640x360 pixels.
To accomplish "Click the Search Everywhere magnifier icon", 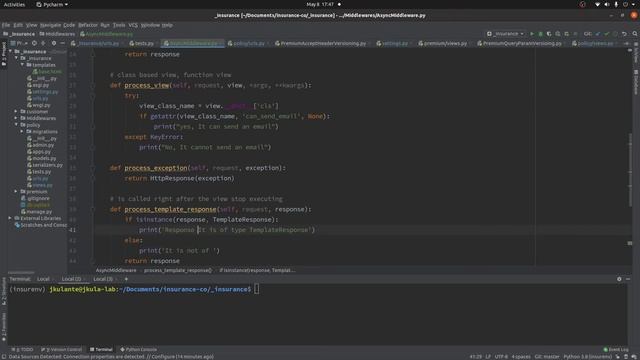I will click(x=635, y=34).
